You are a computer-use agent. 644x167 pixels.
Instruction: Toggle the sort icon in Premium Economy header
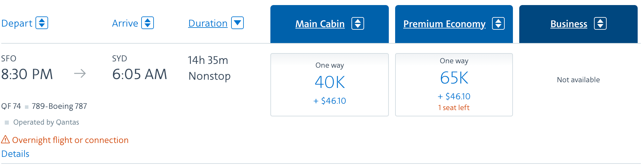[498, 24]
